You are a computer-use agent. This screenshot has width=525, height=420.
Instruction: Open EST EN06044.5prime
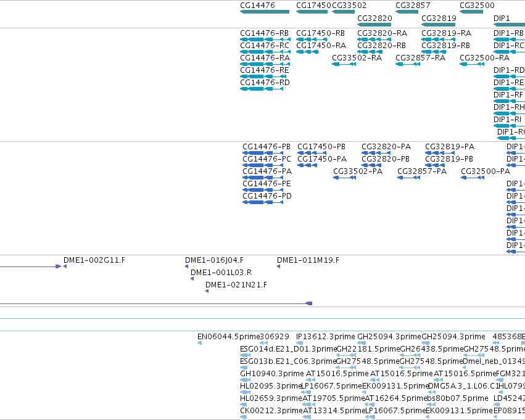coord(199,343)
